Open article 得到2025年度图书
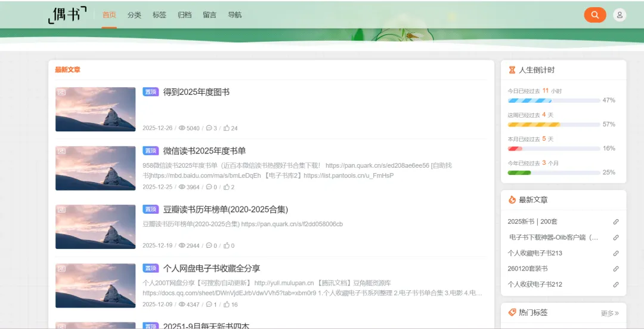This screenshot has height=329, width=644. [196, 92]
